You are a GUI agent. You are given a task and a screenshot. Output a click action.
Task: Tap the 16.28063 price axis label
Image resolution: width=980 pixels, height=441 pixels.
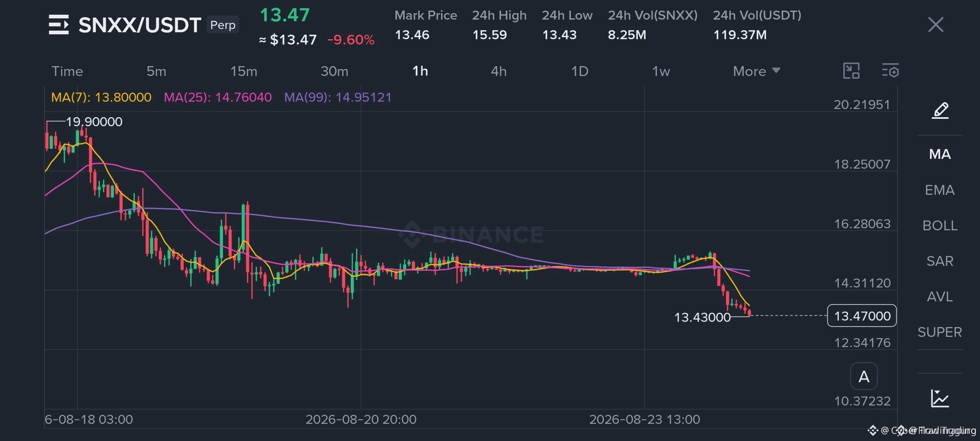point(862,224)
